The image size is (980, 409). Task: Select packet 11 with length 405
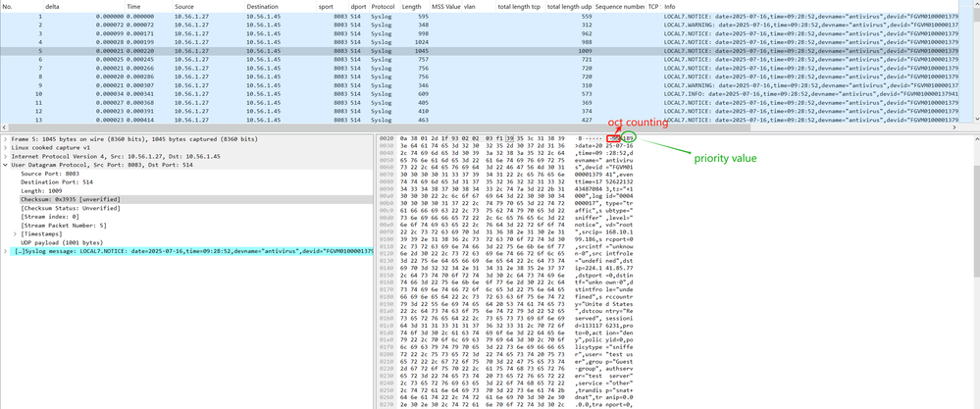(x=480, y=102)
